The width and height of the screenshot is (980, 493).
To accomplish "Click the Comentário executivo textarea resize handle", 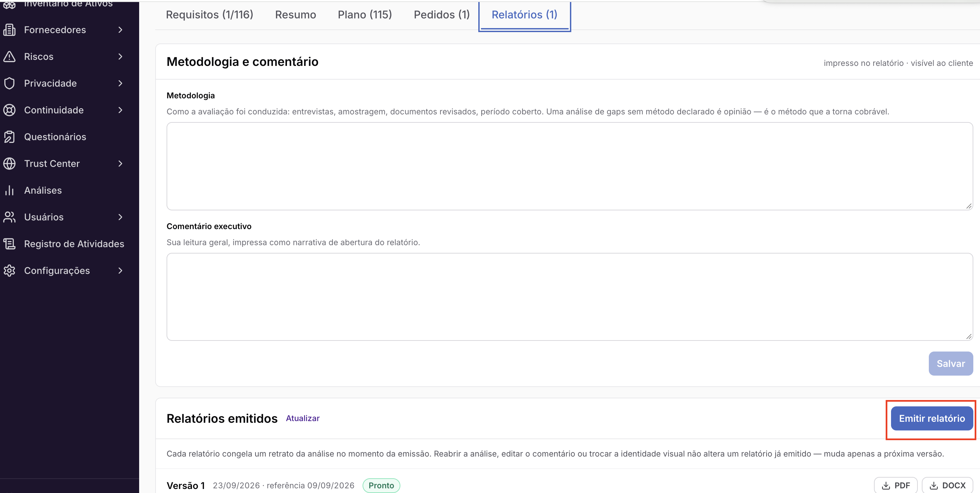I will (x=969, y=336).
